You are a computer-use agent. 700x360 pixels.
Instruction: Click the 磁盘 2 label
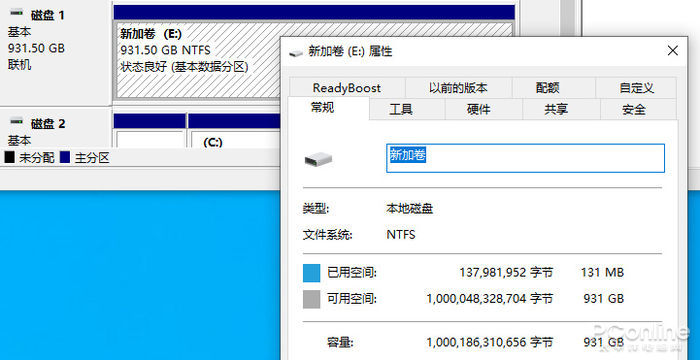click(48, 124)
